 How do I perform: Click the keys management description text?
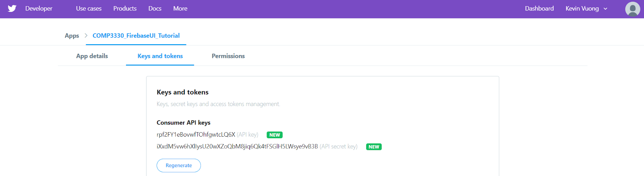point(218,104)
